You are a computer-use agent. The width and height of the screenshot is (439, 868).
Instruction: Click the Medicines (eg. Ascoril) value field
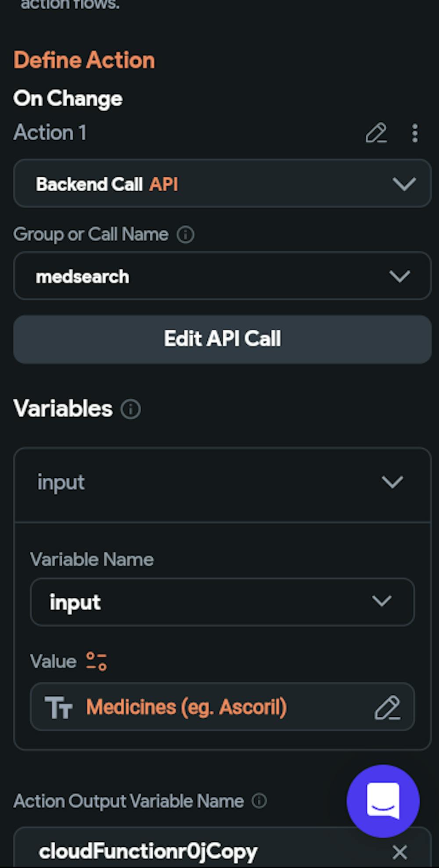pyautogui.click(x=222, y=707)
